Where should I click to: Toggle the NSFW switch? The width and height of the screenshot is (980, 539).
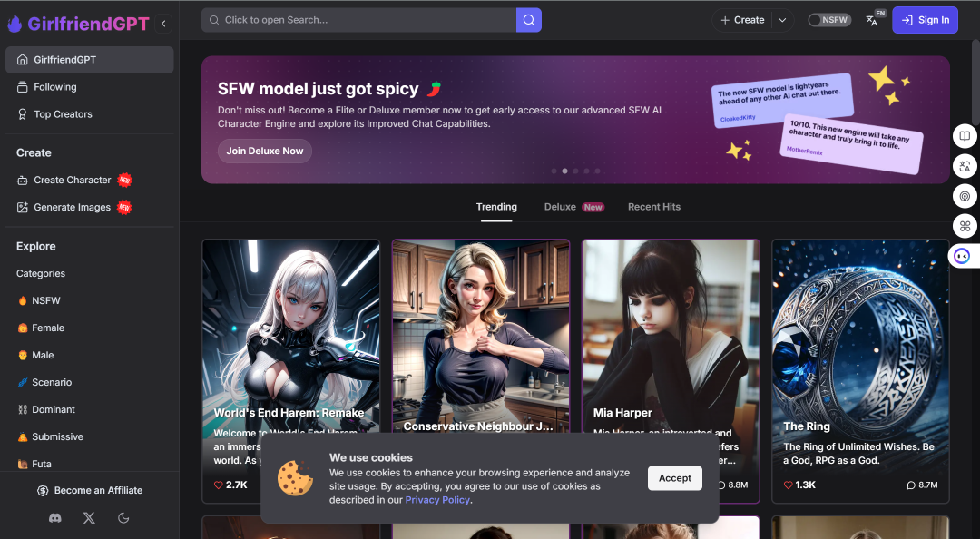(828, 20)
